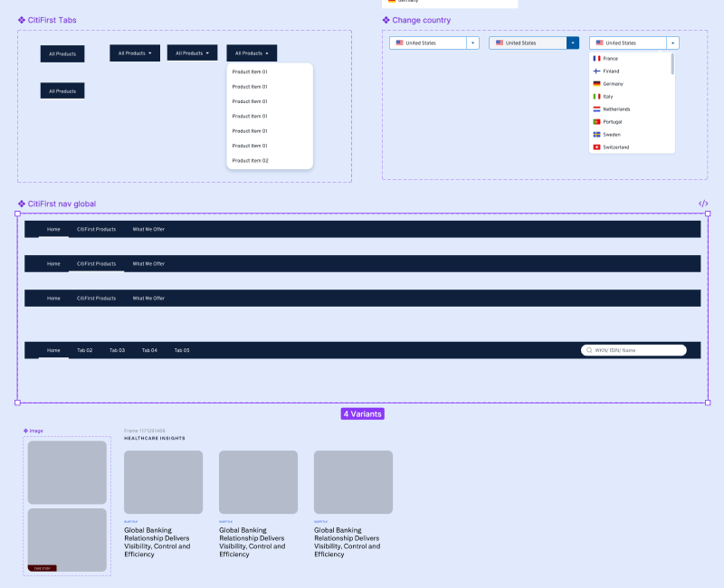Click the component icon next to CitiFirst Tabs
This screenshot has width=724, height=588.
(x=21, y=20)
